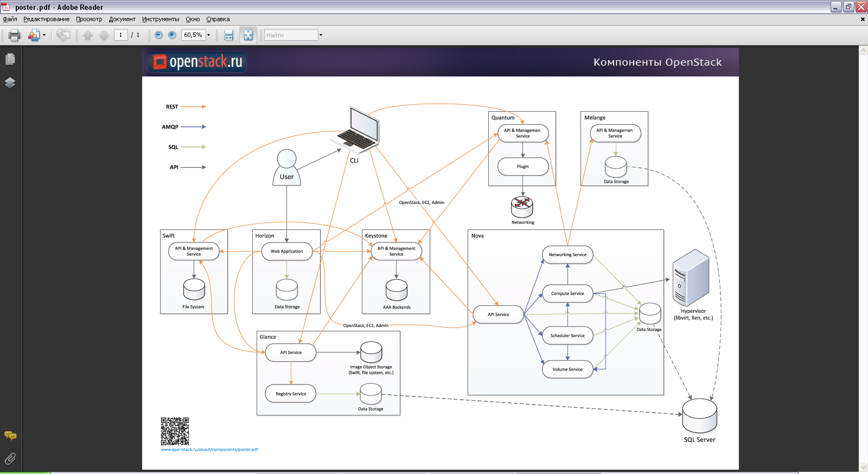Click the Image Object Storage cylinder
Image resolution: width=868 pixels, height=474 pixels.
(x=371, y=353)
